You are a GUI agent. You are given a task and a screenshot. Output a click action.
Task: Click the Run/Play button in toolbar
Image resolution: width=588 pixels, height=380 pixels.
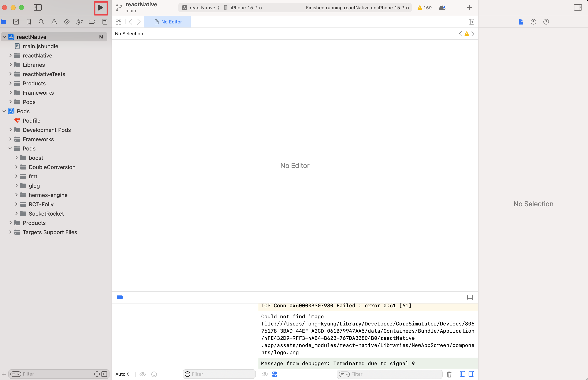coord(99,7)
